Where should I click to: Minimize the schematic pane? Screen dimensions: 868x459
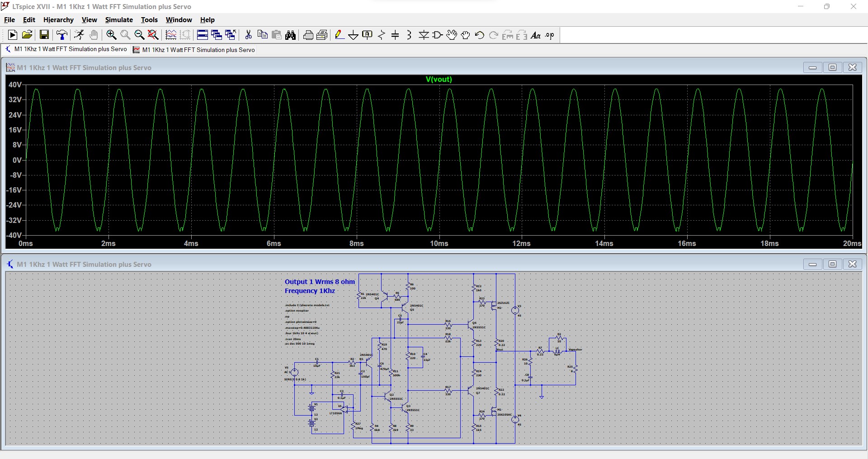(x=812, y=264)
